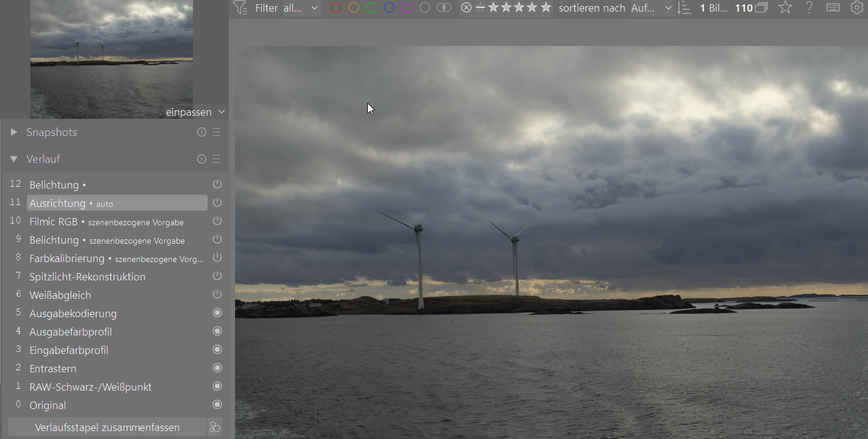Image resolution: width=868 pixels, height=439 pixels.
Task: Toggle the sort order direction icon
Action: click(x=684, y=8)
